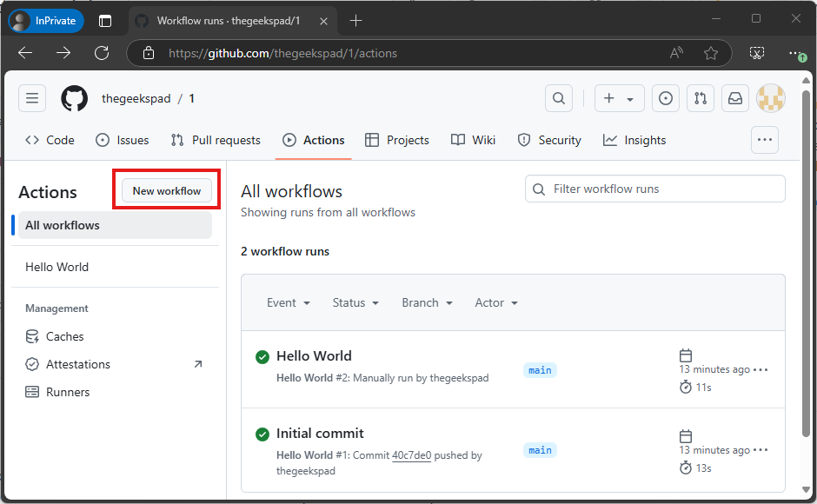Click the Caches database icon
Image resolution: width=817 pixels, height=504 pixels.
pos(32,336)
